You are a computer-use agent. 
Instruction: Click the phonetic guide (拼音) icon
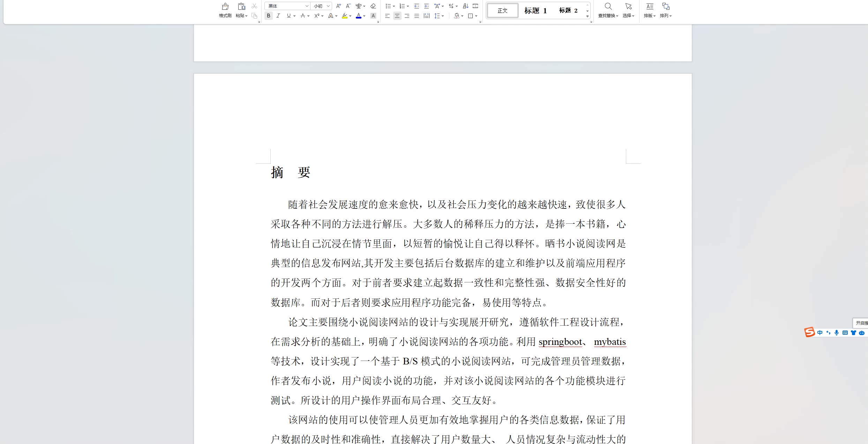pos(359,6)
